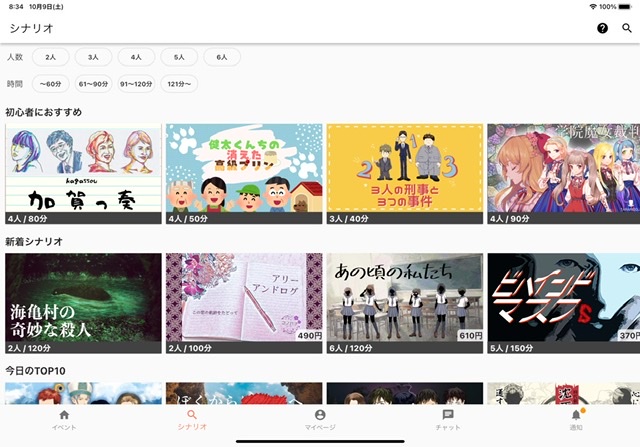640x447 pixels.
Task: Select the 5人 player filter chip
Action: tap(179, 57)
